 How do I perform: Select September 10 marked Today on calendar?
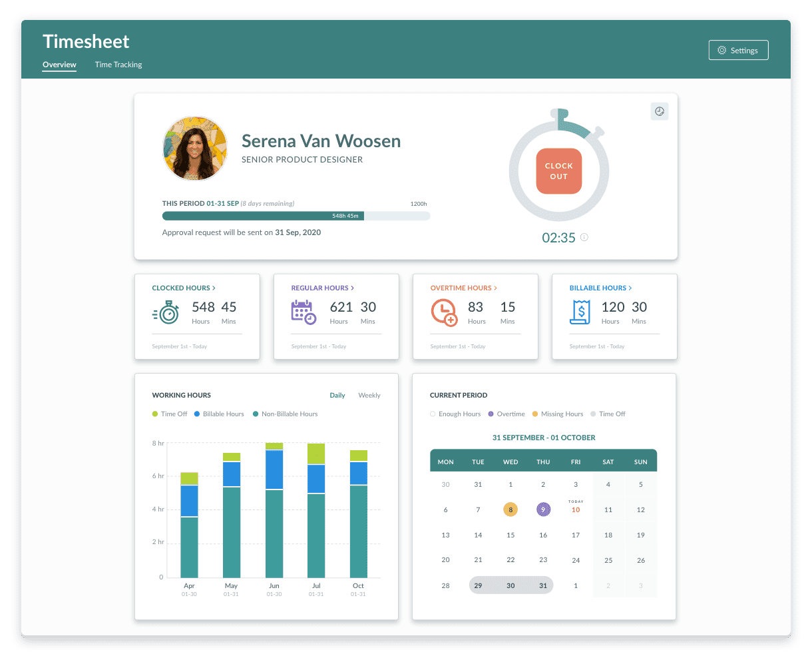coord(576,509)
